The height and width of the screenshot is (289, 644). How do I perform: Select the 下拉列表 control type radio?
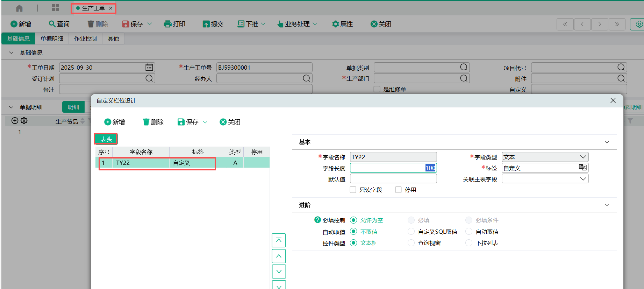click(x=469, y=243)
